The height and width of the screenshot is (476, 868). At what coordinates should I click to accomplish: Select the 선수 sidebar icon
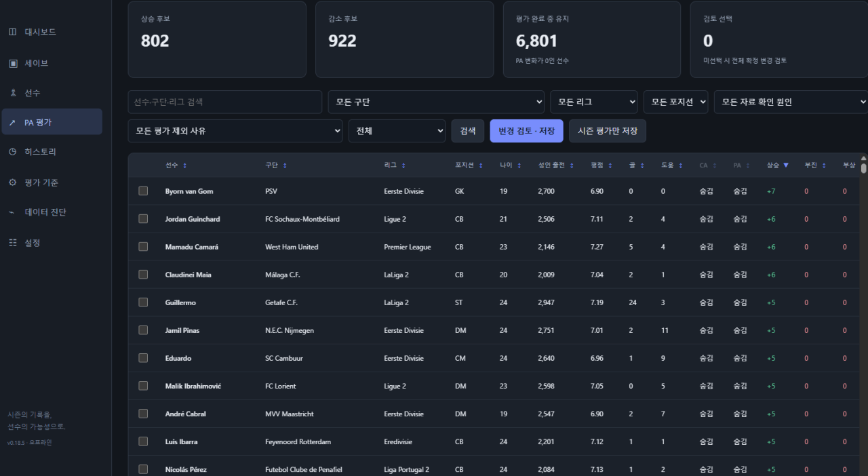(x=13, y=93)
